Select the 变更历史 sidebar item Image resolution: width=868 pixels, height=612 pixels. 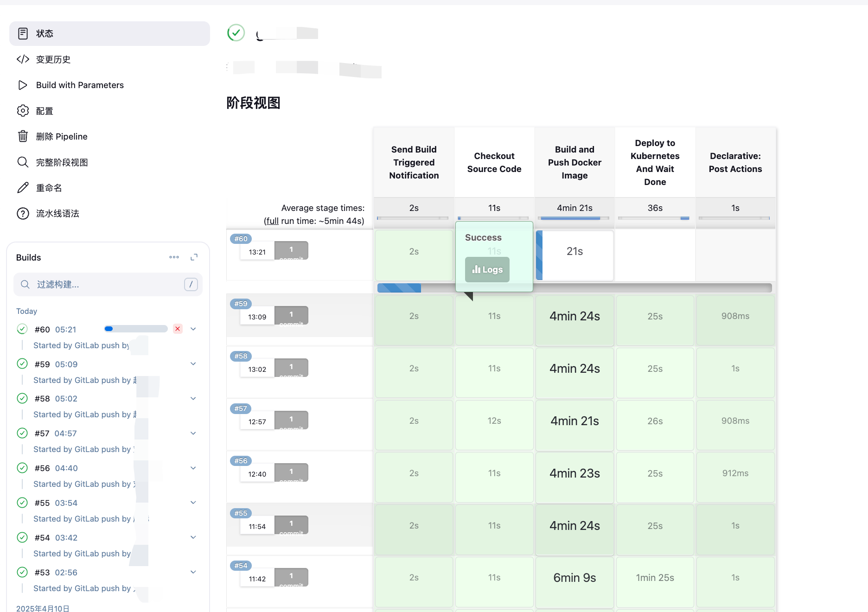pyautogui.click(x=53, y=59)
